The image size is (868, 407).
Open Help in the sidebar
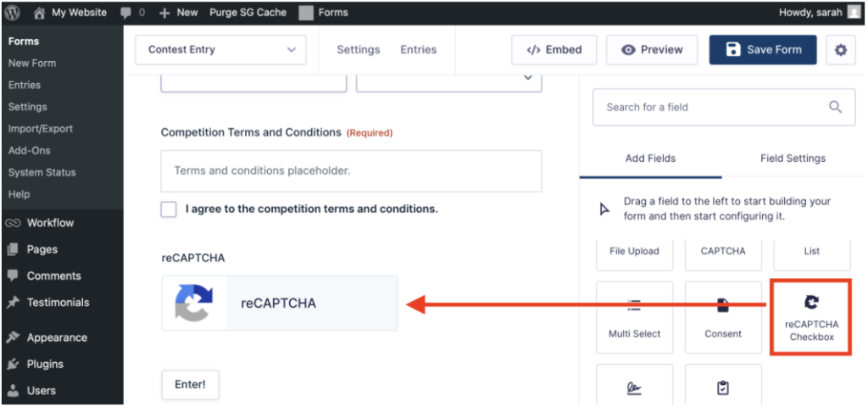(x=19, y=194)
